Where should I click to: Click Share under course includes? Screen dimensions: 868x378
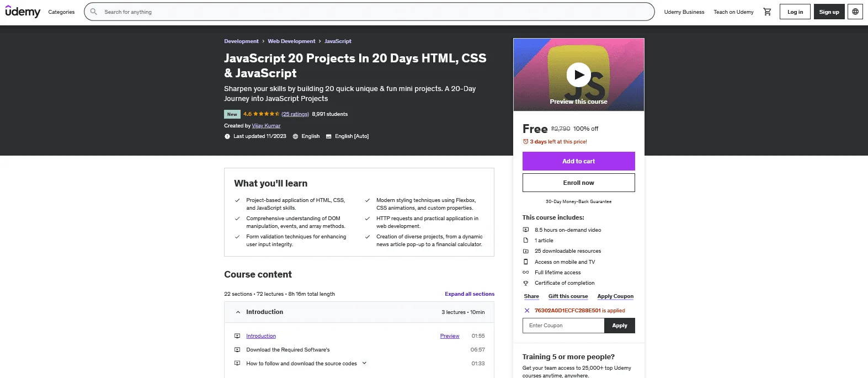click(x=531, y=296)
